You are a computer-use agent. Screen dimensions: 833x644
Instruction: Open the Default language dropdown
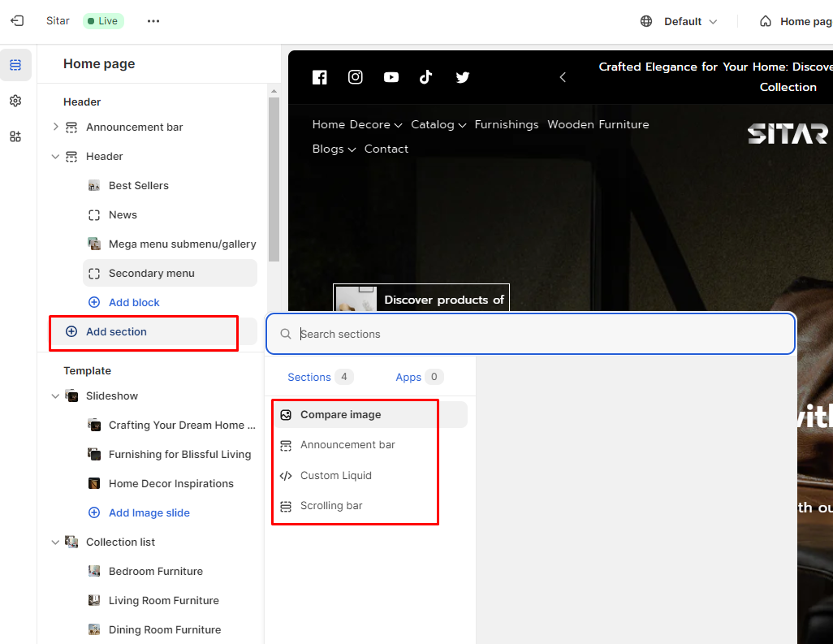tap(680, 21)
